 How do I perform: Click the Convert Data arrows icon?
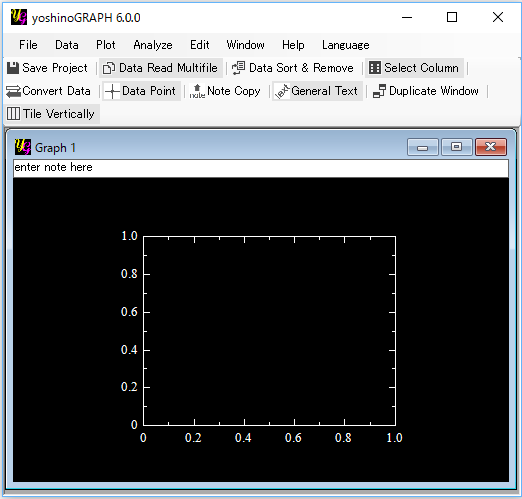13,91
